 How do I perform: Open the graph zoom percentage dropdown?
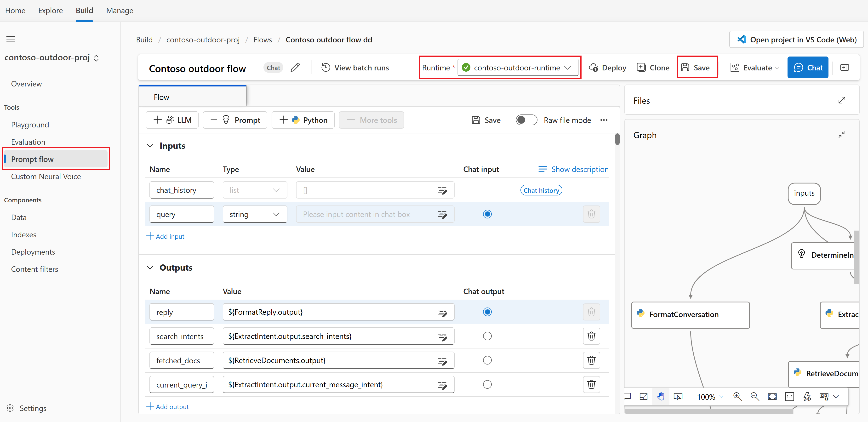(x=710, y=397)
